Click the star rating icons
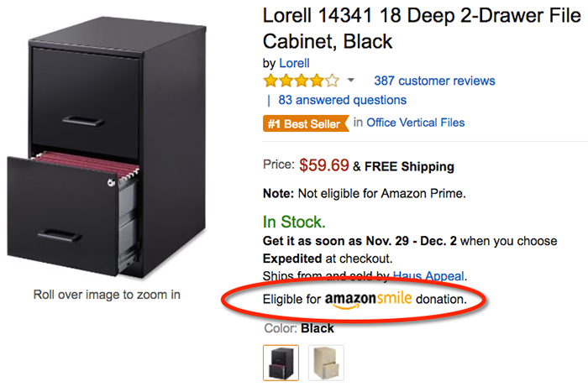The height and width of the screenshot is (387, 588). [x=302, y=81]
